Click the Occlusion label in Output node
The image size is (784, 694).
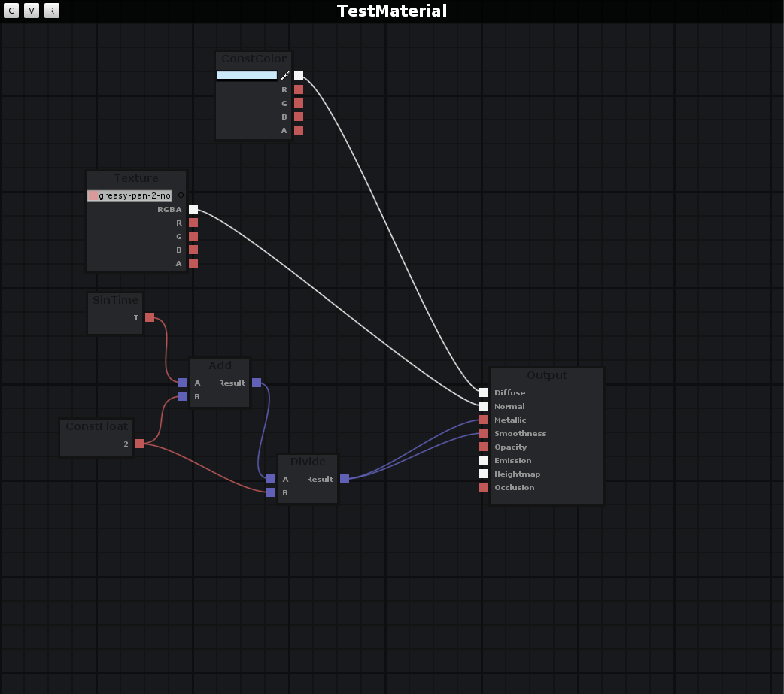click(x=514, y=488)
